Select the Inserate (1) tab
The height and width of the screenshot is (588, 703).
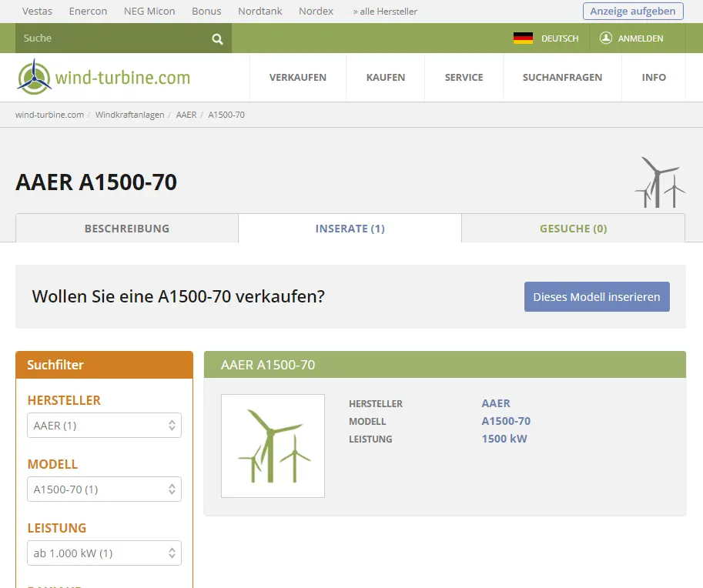click(350, 229)
